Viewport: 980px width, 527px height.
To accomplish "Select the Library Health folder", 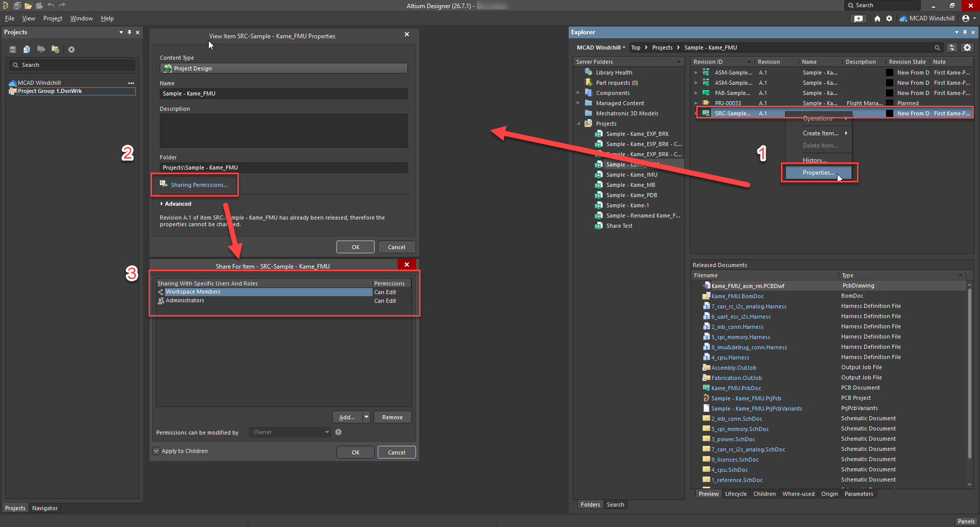I will tap(614, 73).
